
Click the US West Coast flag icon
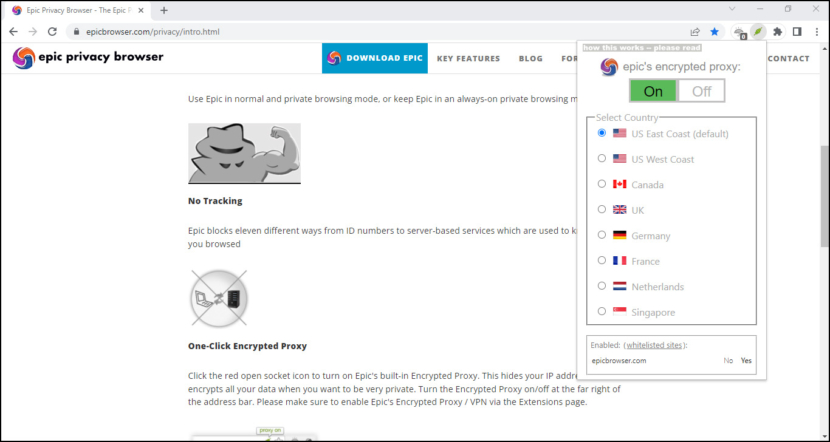[x=619, y=159]
